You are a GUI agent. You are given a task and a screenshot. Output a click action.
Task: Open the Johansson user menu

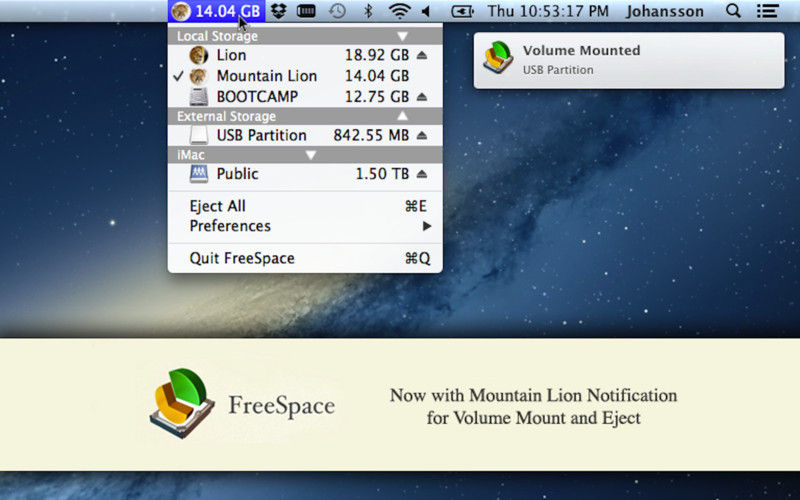click(665, 11)
